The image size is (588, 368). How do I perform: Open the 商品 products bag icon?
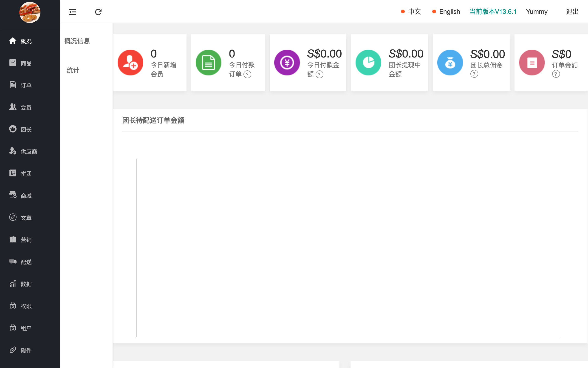click(x=13, y=63)
